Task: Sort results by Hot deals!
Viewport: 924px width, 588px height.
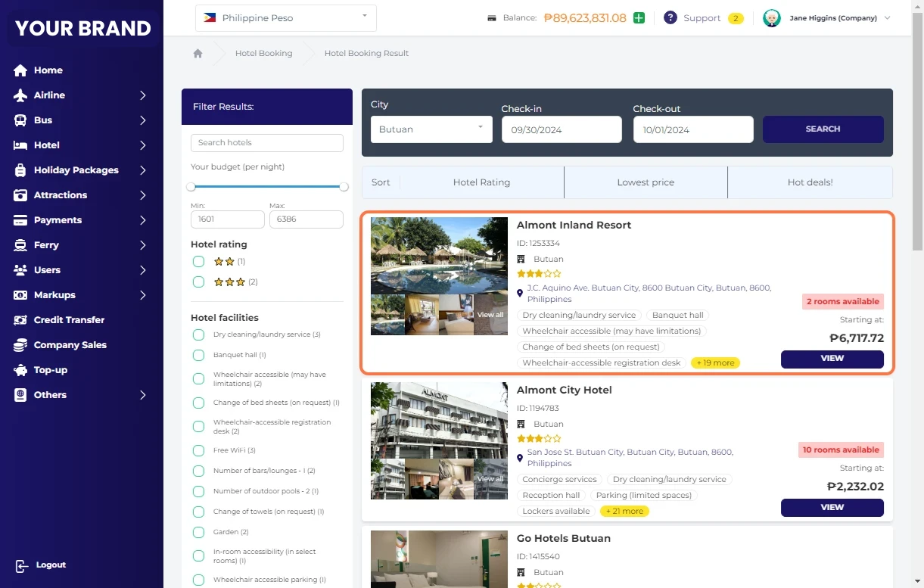Action: tap(809, 182)
